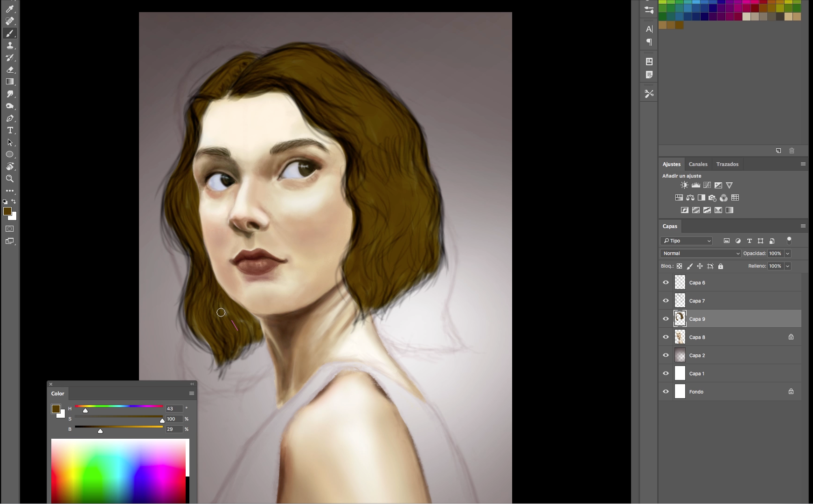Select the Eraser tool
Image resolution: width=813 pixels, height=504 pixels.
(10, 69)
